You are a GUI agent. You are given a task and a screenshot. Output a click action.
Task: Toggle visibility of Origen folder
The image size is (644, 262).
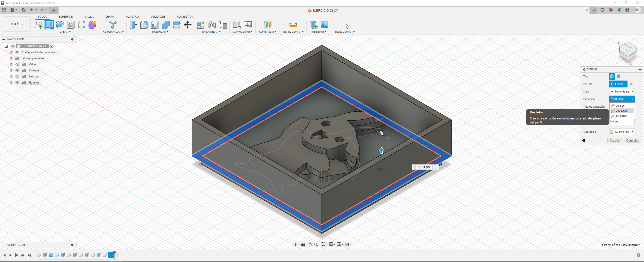tap(17, 64)
